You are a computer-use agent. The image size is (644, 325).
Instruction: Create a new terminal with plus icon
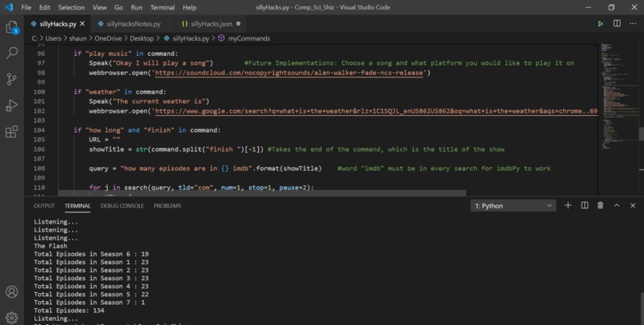point(568,205)
